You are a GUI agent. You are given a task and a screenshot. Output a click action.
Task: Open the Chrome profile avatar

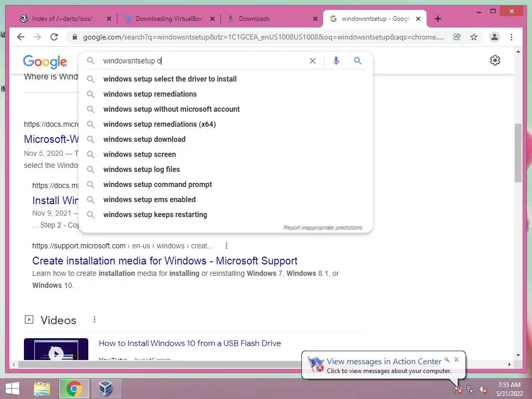click(495, 37)
